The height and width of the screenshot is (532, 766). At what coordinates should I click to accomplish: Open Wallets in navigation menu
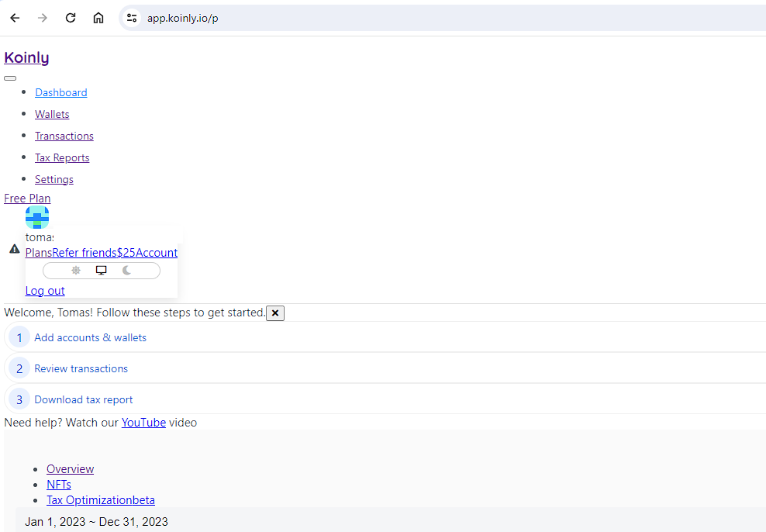point(52,114)
